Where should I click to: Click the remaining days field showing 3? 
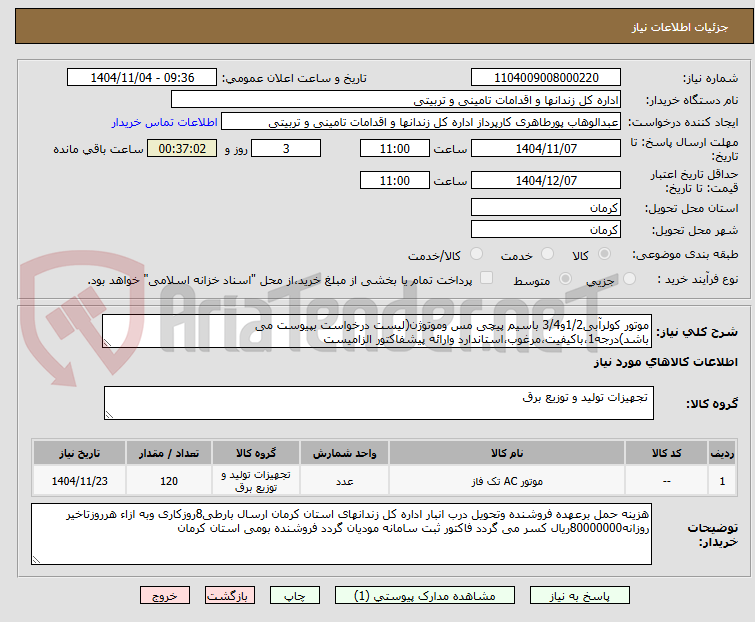click(x=286, y=148)
